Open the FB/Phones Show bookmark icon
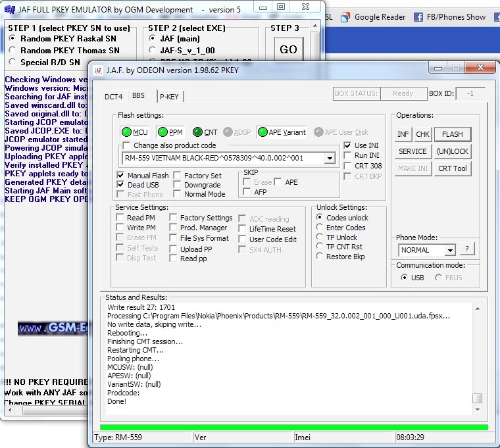Screen dimensions: 500x448 click(x=418, y=17)
